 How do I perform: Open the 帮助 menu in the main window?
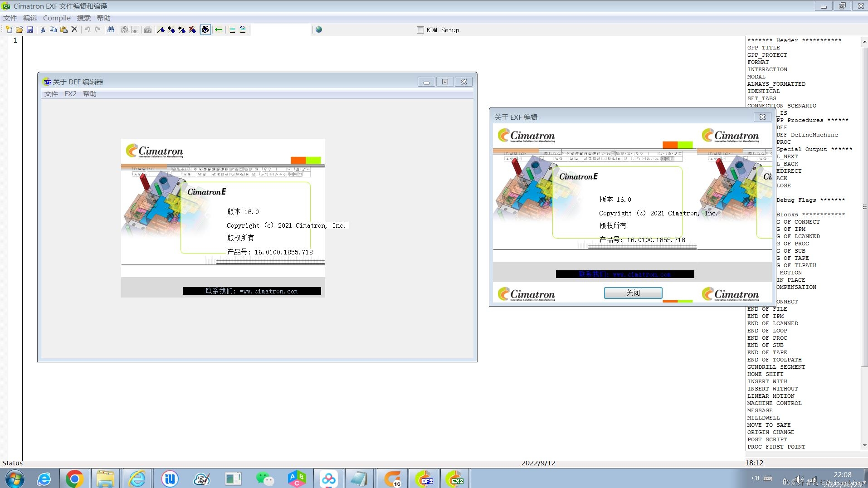pos(104,18)
